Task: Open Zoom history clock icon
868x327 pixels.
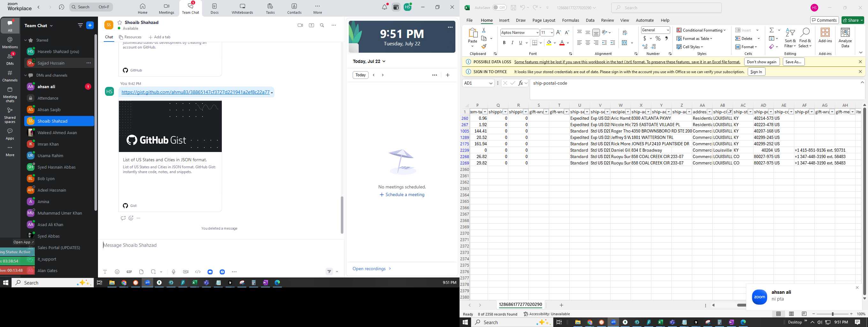Action: coord(61,7)
